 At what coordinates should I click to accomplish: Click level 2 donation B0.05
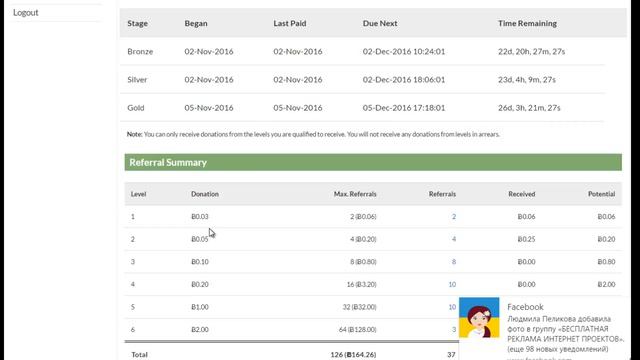point(200,239)
